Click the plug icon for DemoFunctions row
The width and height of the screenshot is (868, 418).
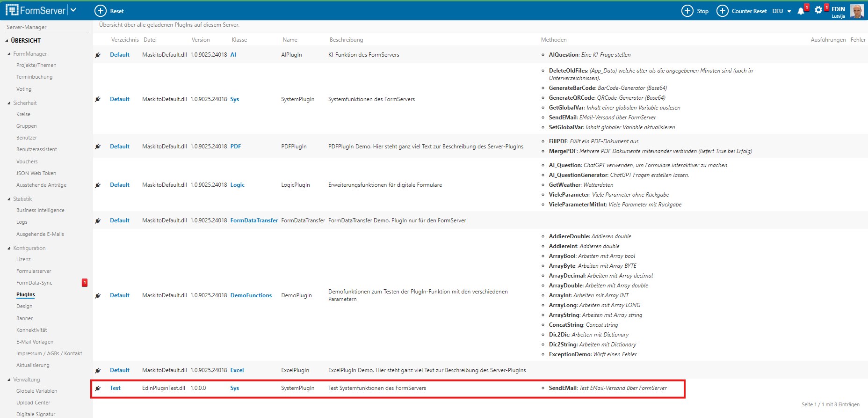98,296
